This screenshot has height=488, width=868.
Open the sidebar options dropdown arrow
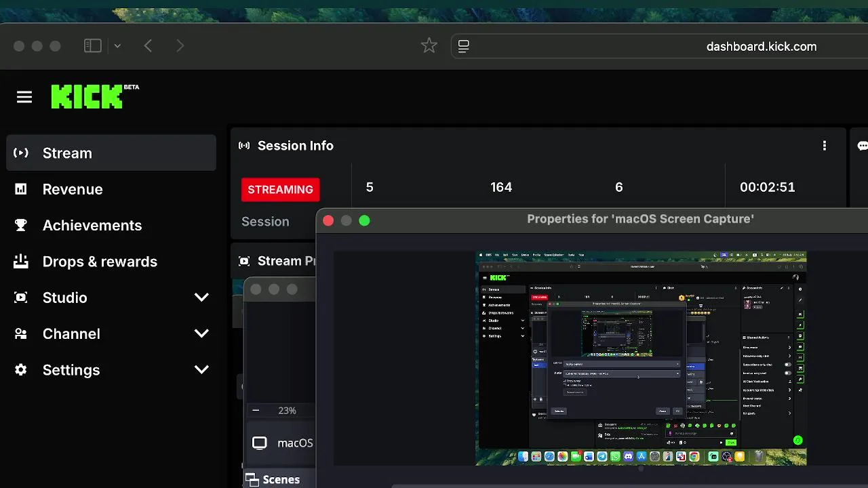click(x=117, y=46)
